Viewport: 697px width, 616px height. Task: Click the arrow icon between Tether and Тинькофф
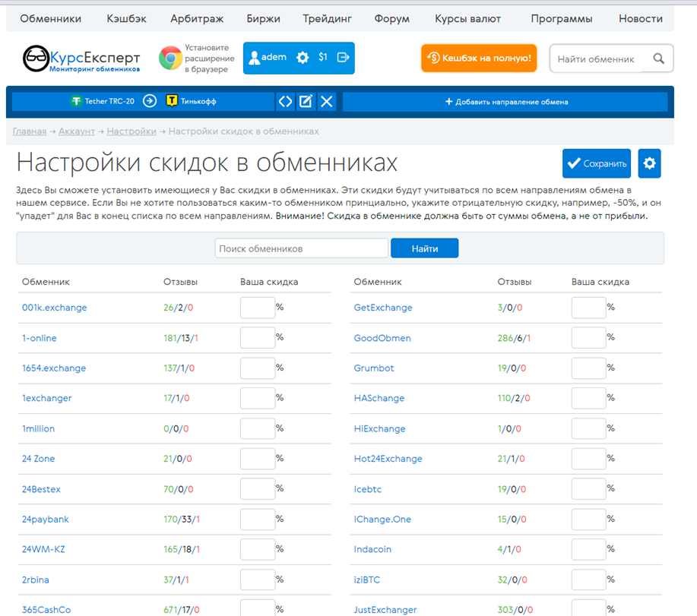[150, 101]
